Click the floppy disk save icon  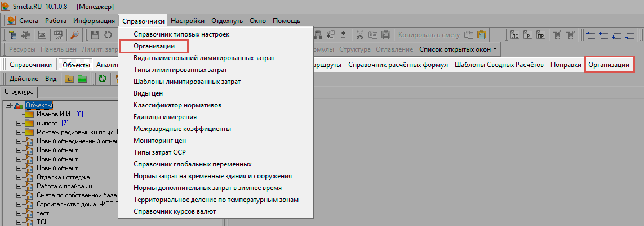pos(95,35)
